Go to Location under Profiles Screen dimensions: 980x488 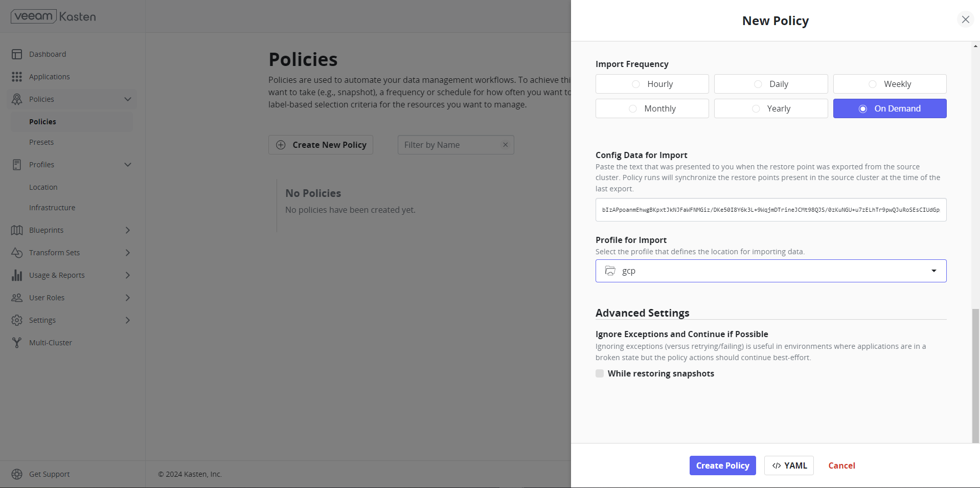click(x=43, y=187)
